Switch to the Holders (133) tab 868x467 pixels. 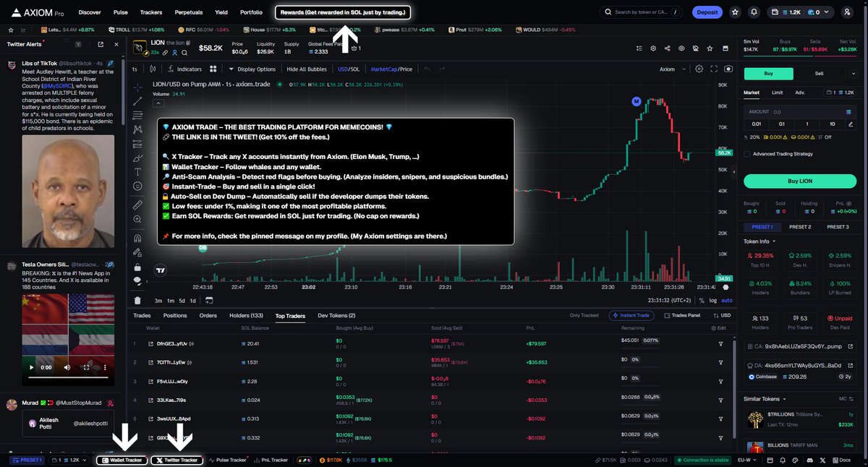[x=246, y=316]
